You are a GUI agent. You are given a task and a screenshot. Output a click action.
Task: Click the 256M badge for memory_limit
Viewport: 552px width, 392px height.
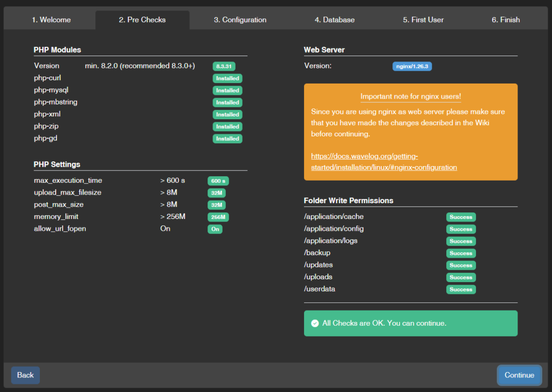[x=218, y=217]
